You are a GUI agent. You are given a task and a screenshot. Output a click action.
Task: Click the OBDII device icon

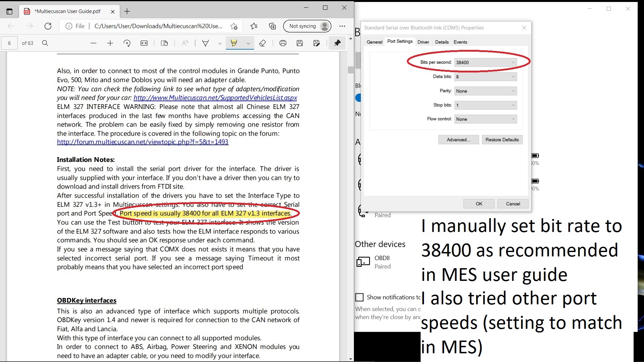[363, 262]
